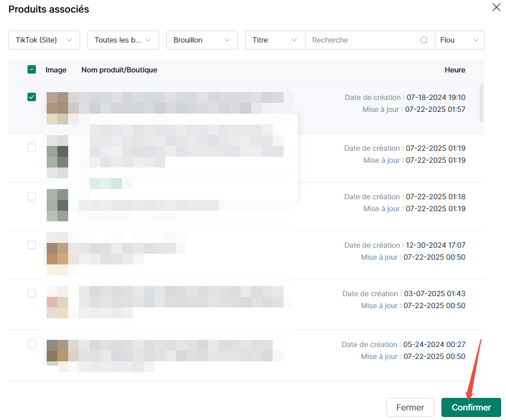Open the Flou match mode dropdown
Image resolution: width=506 pixels, height=420 pixels.
[459, 40]
